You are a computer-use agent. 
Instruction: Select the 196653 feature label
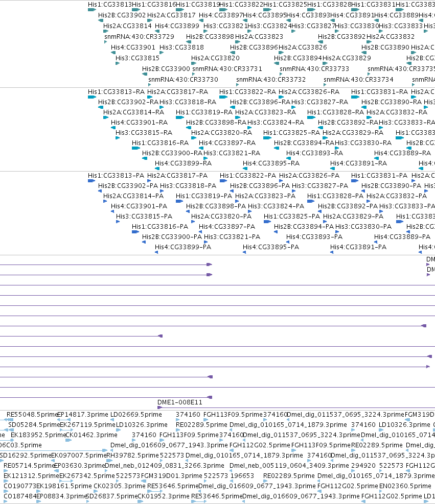tap(243, 476)
